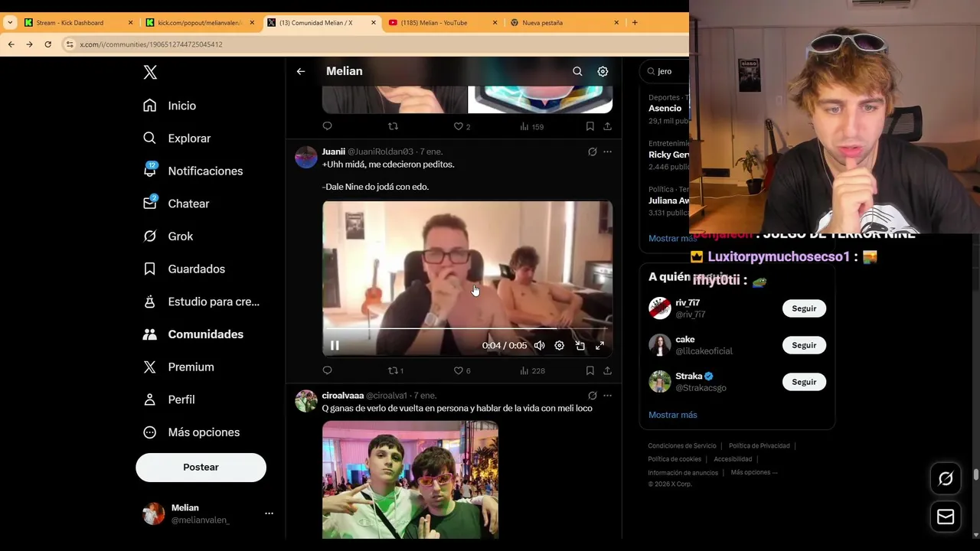Image resolution: width=980 pixels, height=551 pixels.
Task: Click Mostrar más under follow suggestions
Action: [673, 415]
